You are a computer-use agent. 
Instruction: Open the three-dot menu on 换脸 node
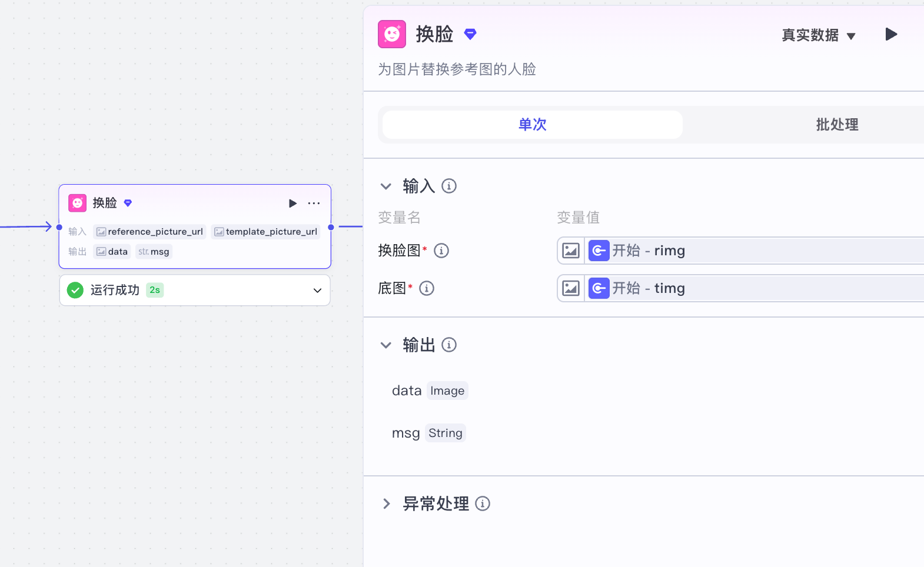[314, 204]
